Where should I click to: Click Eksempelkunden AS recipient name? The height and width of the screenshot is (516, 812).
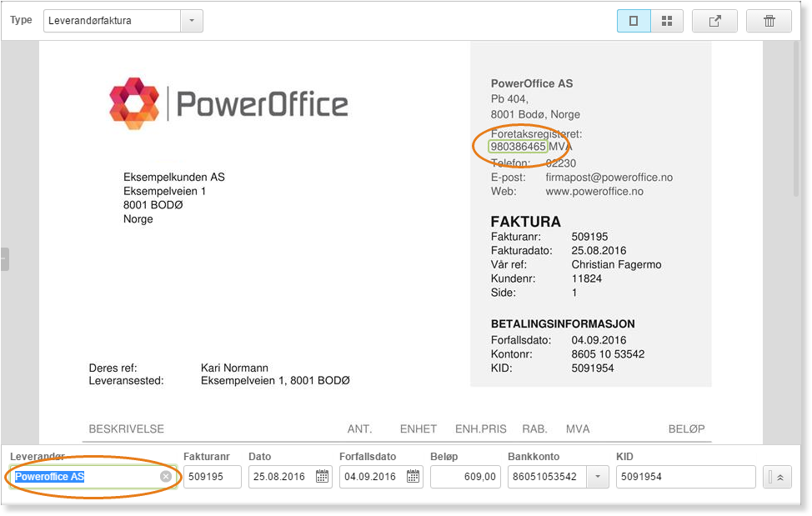tap(174, 177)
